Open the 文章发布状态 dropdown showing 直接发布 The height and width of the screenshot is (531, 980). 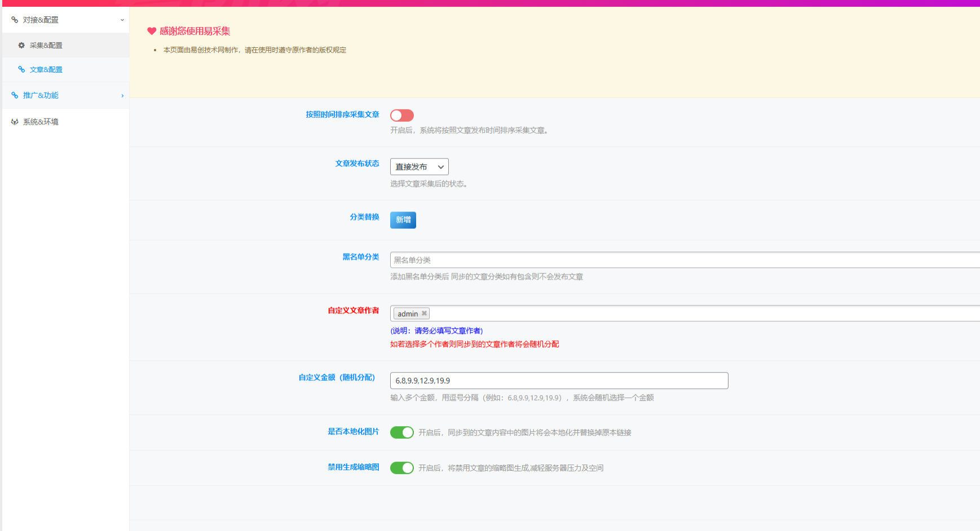(419, 167)
